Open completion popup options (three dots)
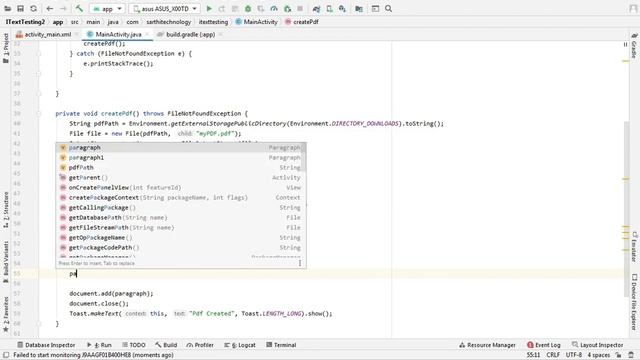This screenshot has width=640, height=360. (300, 263)
